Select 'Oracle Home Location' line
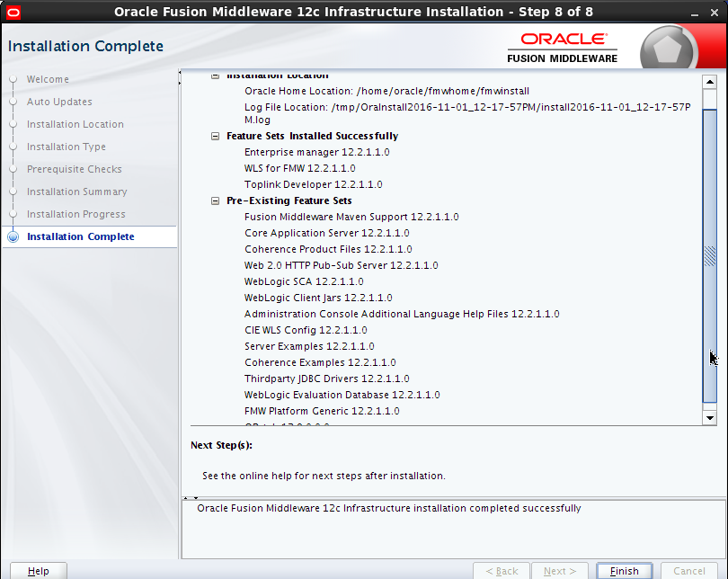 [386, 91]
